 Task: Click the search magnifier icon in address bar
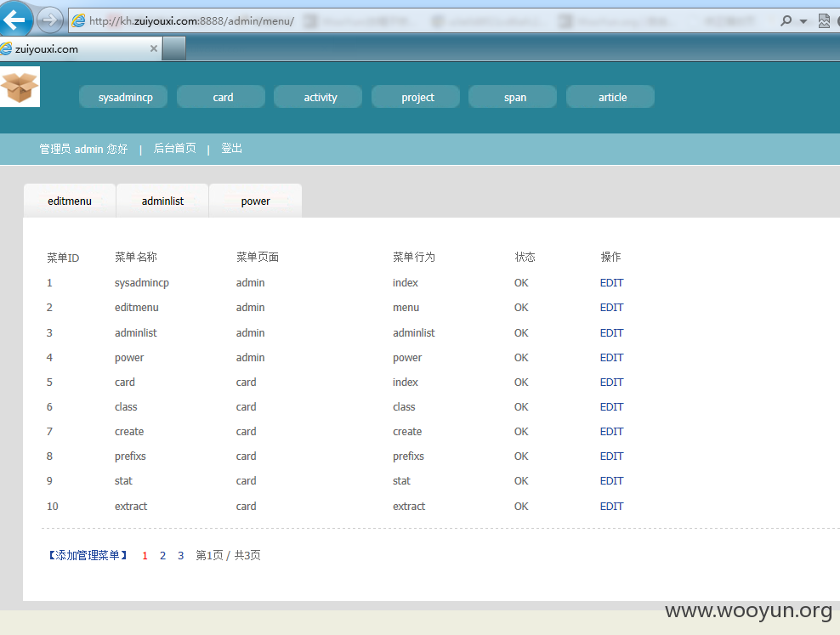(x=786, y=21)
